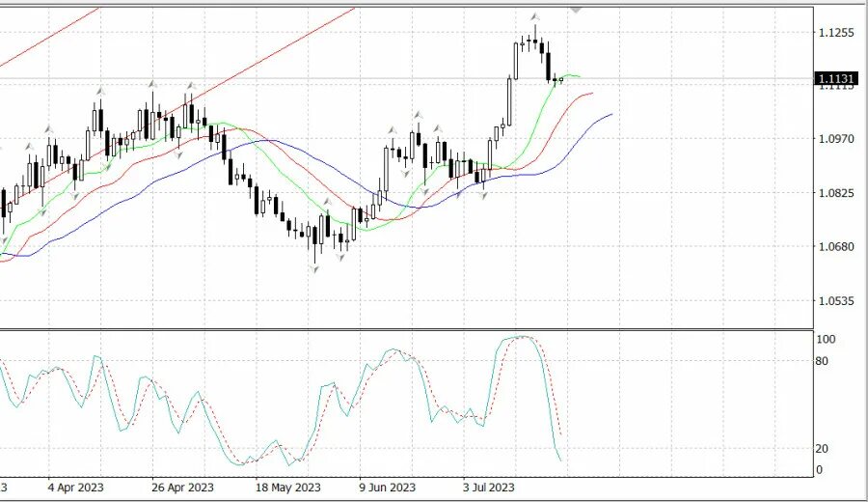
Task: Click the 3 Jul 2023 date label
Action: (x=488, y=488)
